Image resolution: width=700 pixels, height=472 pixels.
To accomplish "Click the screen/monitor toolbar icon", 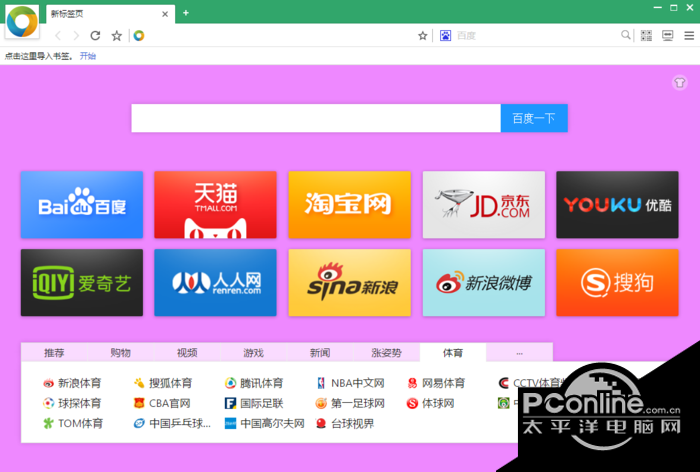I will click(667, 36).
